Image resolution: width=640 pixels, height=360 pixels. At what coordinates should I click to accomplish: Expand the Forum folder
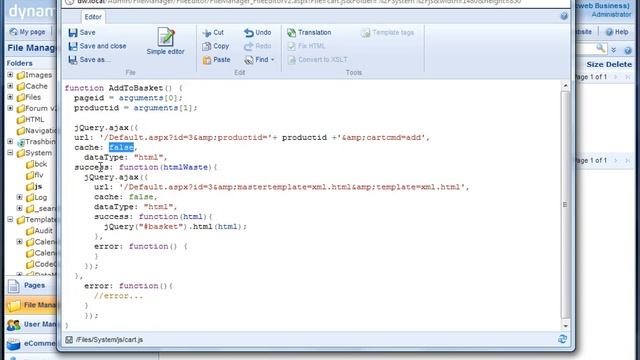coord(10,108)
